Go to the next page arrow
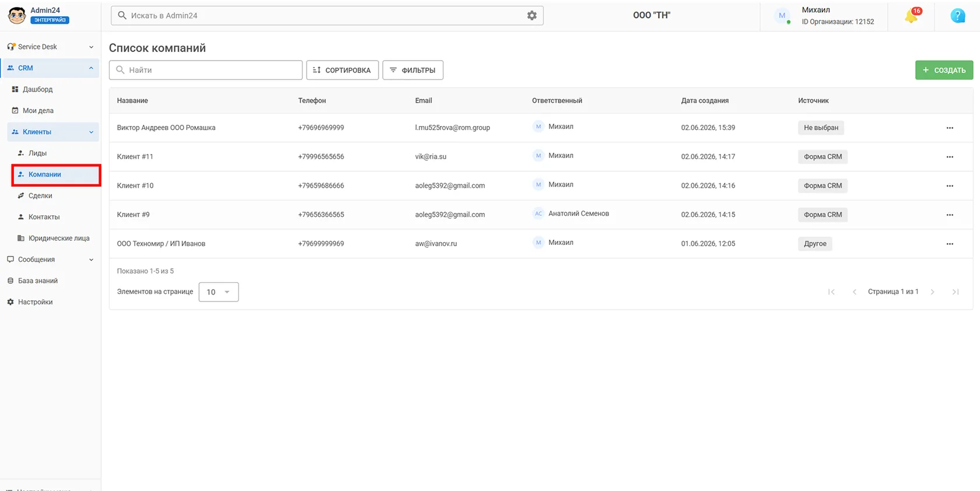 click(932, 292)
